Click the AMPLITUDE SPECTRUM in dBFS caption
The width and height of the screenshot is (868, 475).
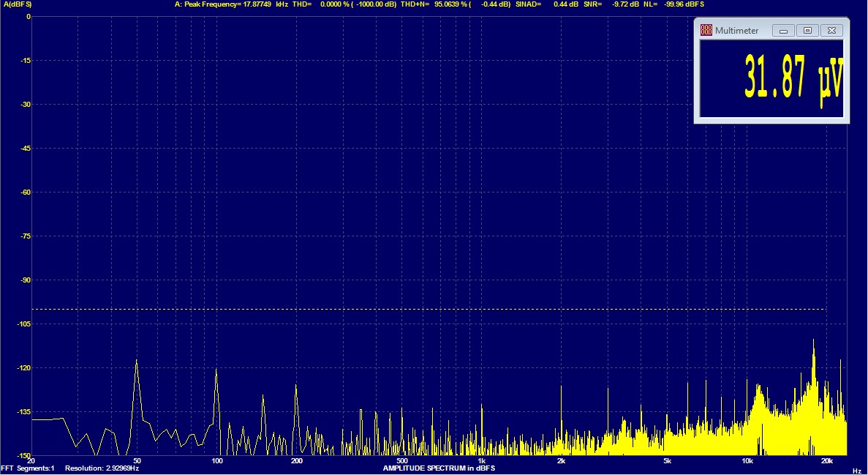click(x=439, y=468)
